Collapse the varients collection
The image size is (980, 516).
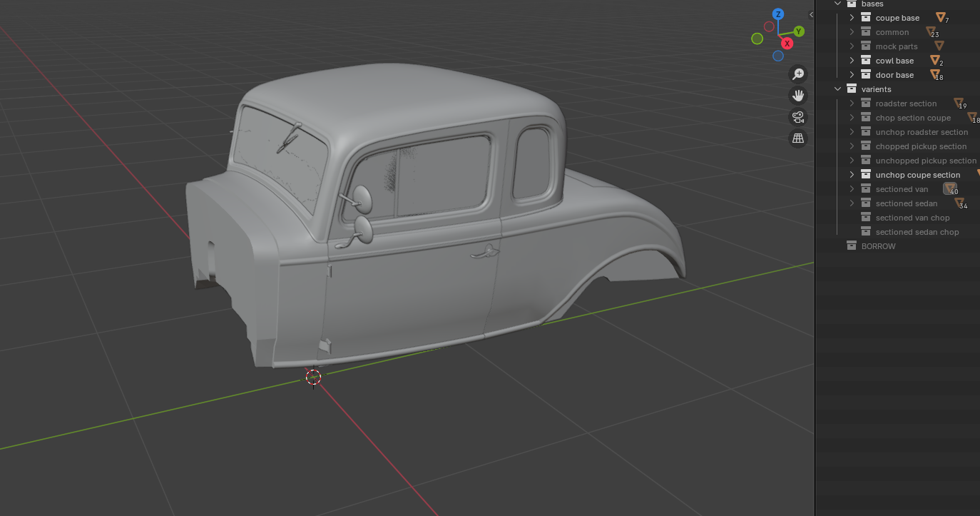point(838,89)
